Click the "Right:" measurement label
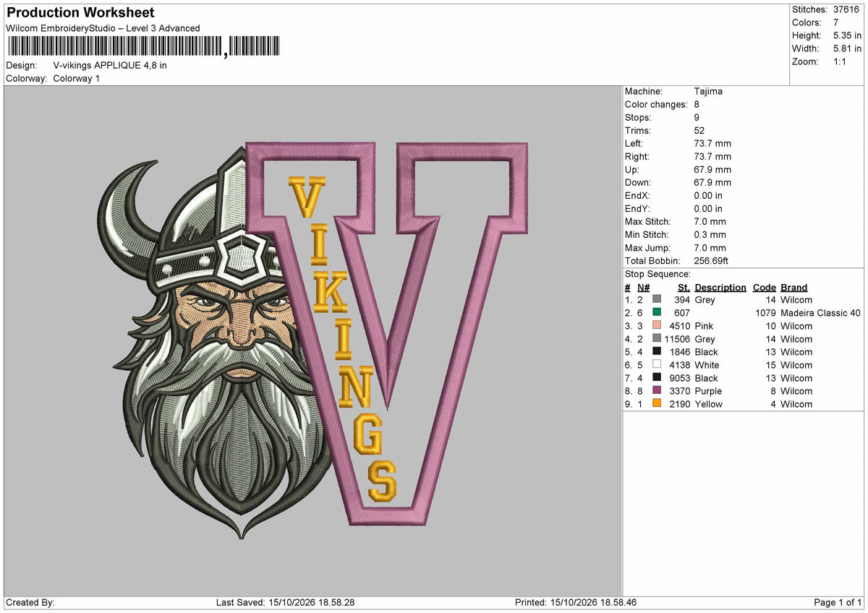This screenshot has height=613, width=868. (x=637, y=156)
